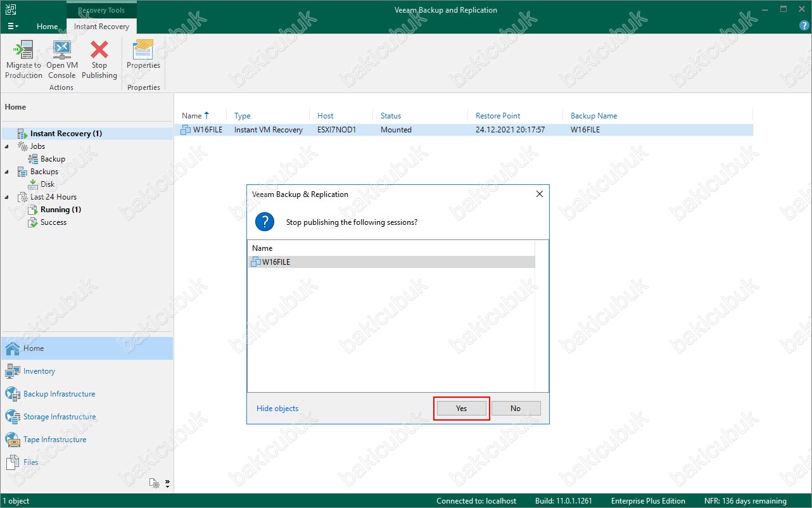Click the Hide objects link
Image resolution: width=812 pixels, height=508 pixels.
coord(277,409)
